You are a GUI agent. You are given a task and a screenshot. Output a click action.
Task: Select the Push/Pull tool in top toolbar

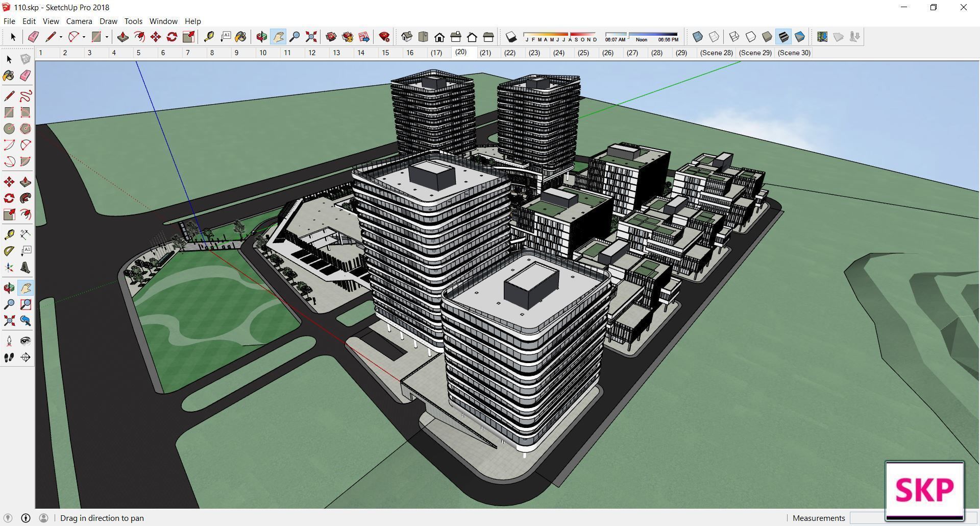click(122, 37)
